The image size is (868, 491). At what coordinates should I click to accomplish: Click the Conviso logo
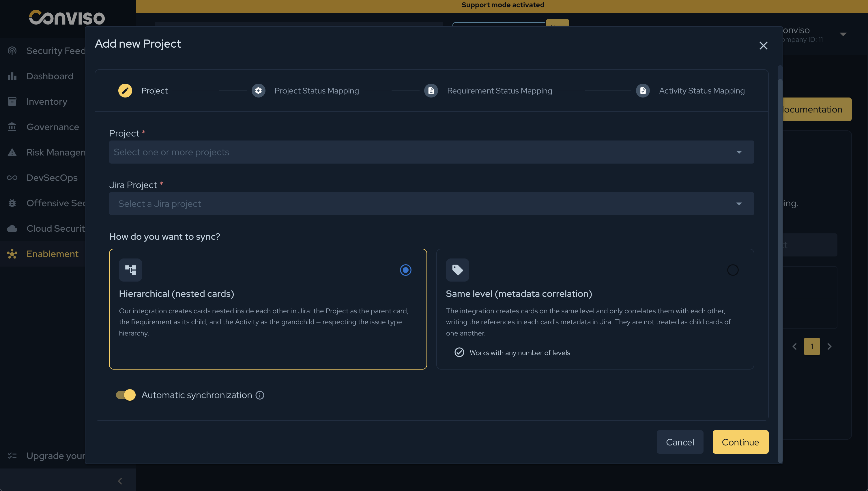point(67,18)
